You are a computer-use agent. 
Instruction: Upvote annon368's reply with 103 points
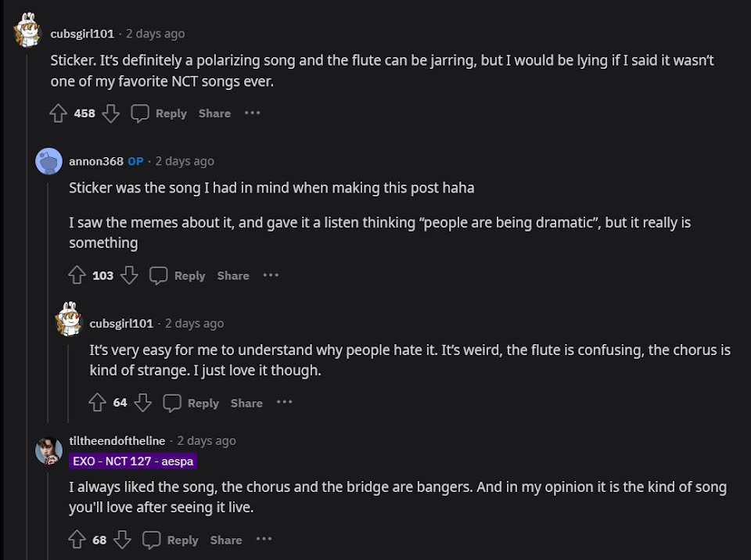click(77, 275)
